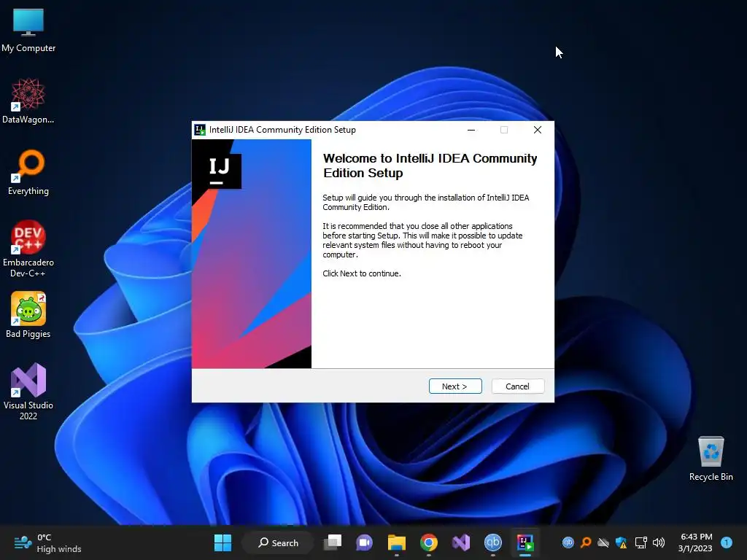Open the Chat app from the taskbar
The image size is (747, 560).
[365, 542]
